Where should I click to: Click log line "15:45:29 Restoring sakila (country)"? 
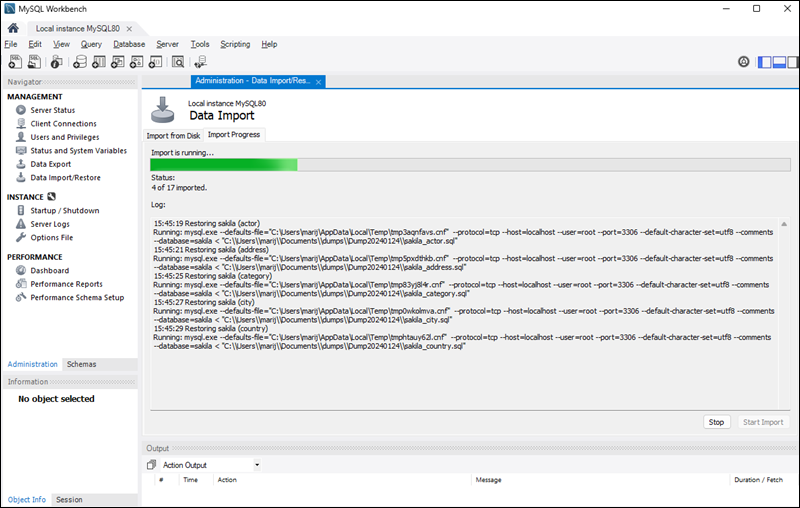click(x=211, y=328)
